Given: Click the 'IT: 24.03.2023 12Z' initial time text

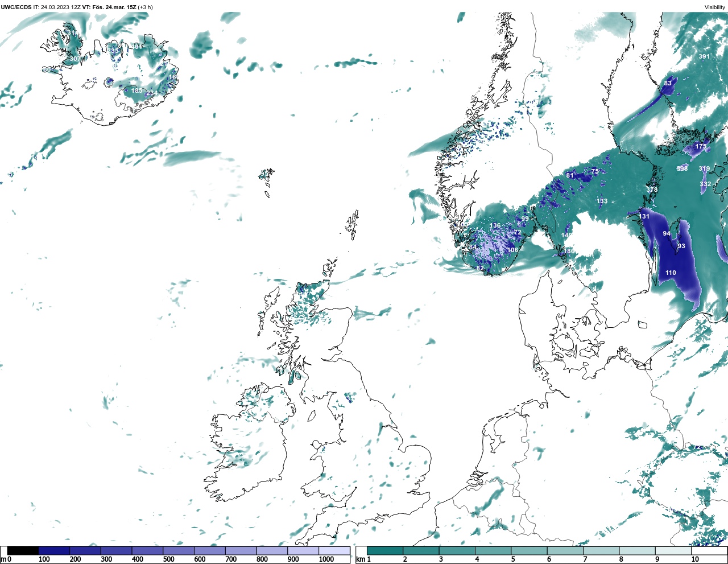Looking at the screenshot, I should 56,7.
